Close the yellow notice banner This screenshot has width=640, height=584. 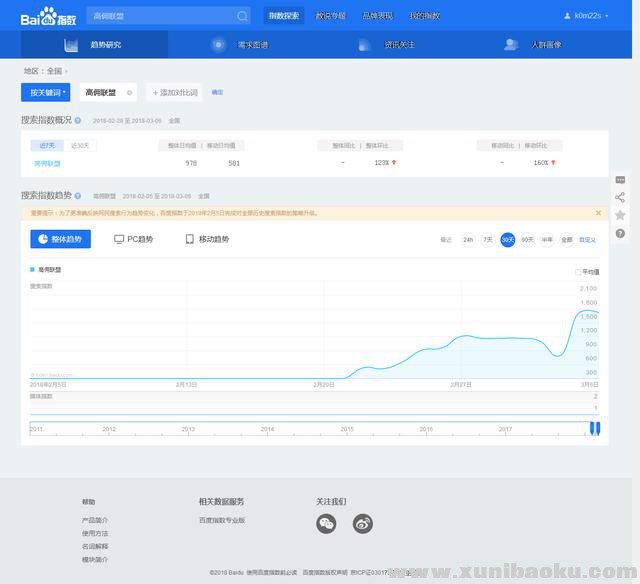[599, 213]
